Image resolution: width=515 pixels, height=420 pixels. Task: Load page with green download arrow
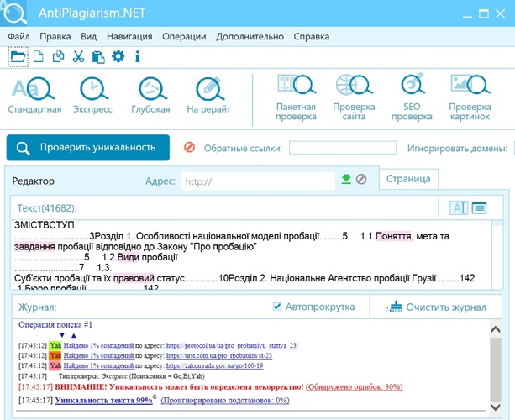click(x=346, y=179)
